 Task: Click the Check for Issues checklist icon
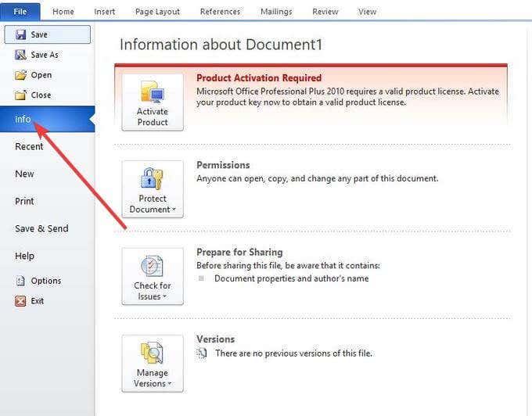tap(152, 266)
